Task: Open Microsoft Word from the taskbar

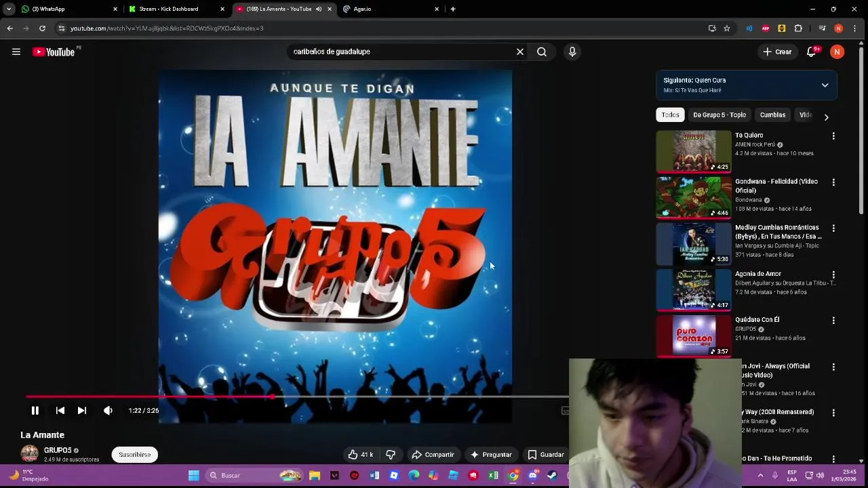Action: point(374,475)
